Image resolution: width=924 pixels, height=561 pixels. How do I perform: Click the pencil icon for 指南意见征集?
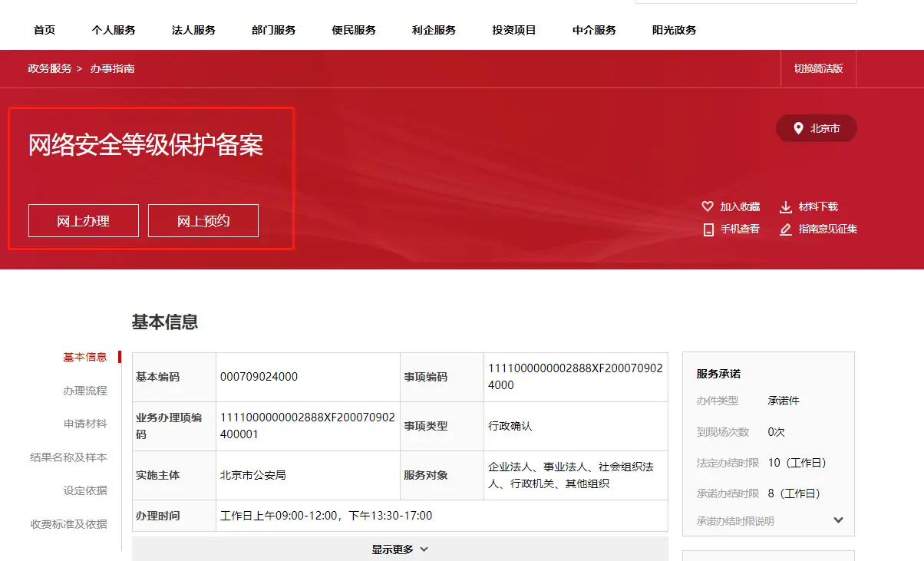coord(784,229)
